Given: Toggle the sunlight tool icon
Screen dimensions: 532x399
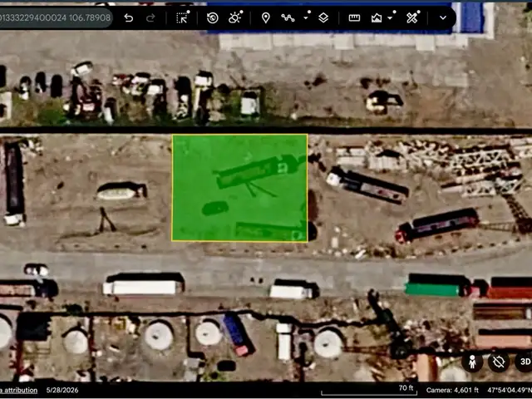Looking at the screenshot, I should 235,17.
